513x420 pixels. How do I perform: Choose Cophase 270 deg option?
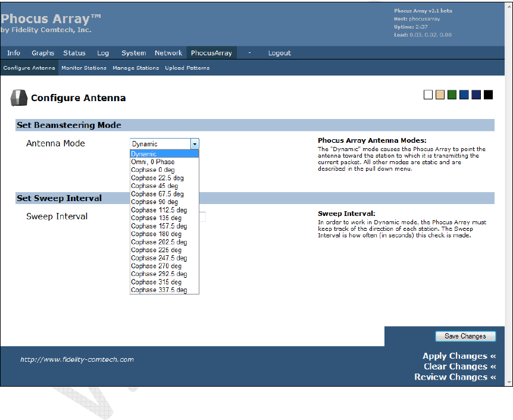click(x=164, y=266)
